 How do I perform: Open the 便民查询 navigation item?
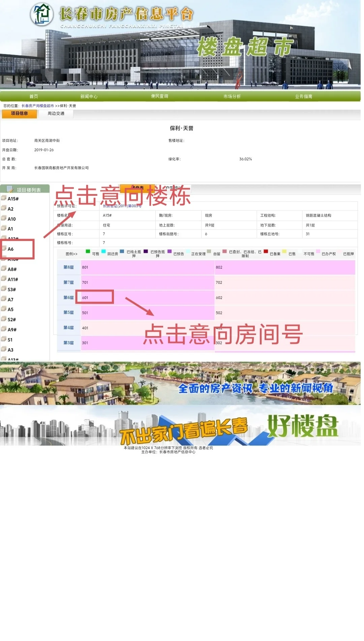[160, 96]
